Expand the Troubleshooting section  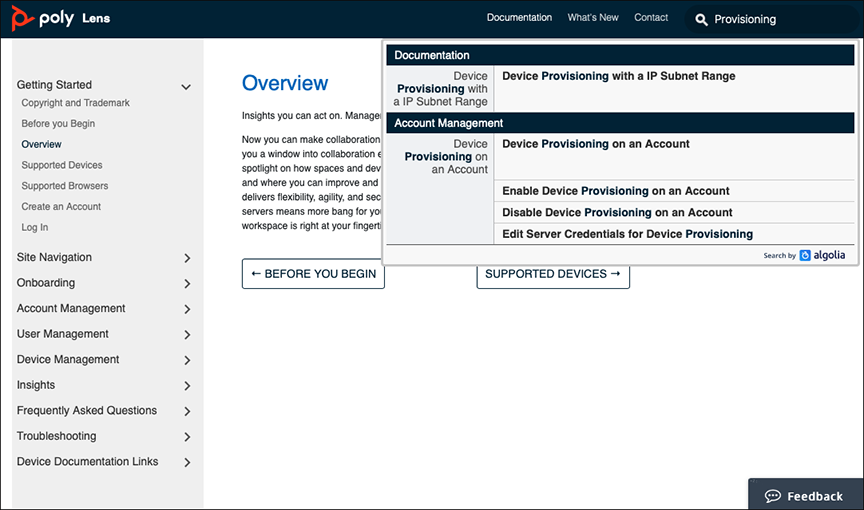click(187, 437)
